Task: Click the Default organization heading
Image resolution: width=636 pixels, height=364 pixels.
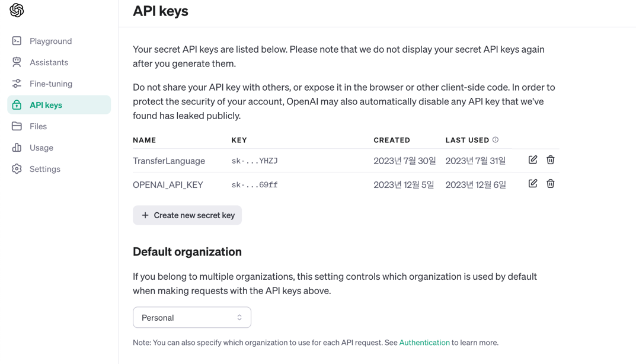Action: (187, 251)
